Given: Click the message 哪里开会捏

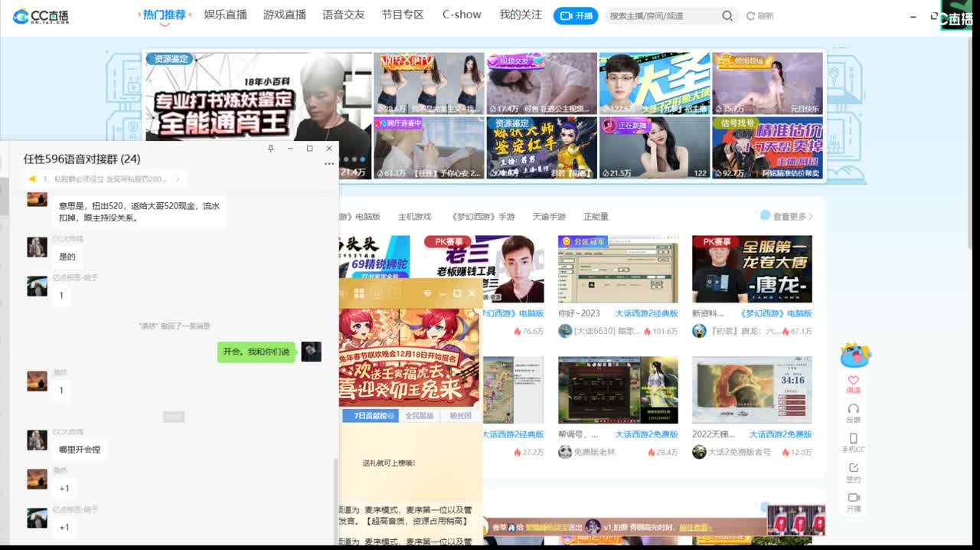Looking at the screenshot, I should (80, 449).
